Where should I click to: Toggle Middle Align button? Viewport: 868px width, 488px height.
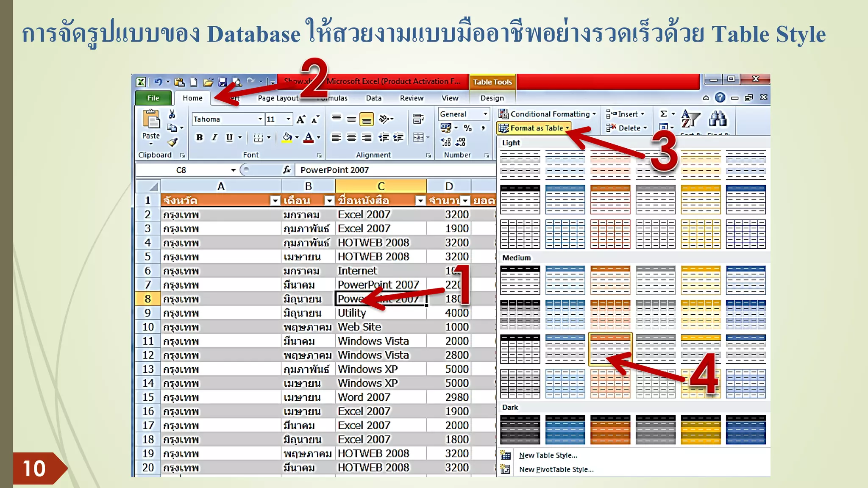pos(351,119)
